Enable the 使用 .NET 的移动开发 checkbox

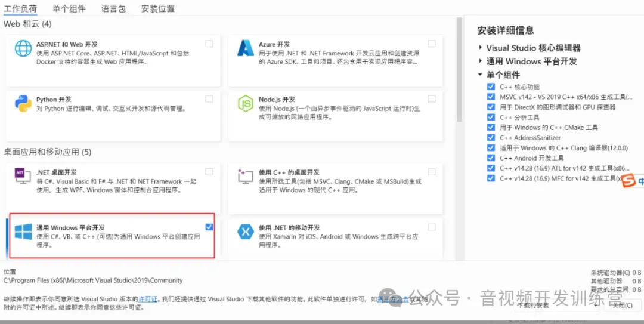(432, 227)
